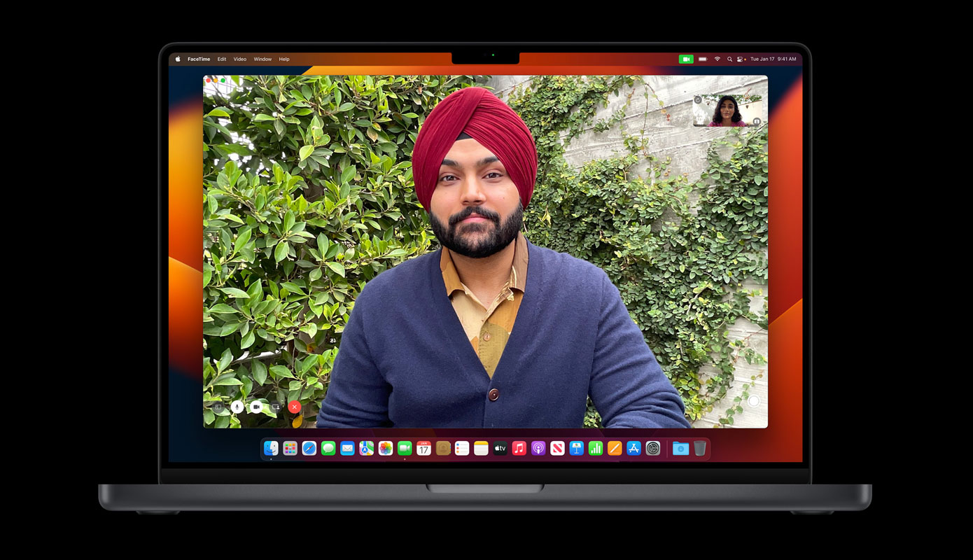Take a Live Photo with shutter button
973x560 pixels.
pos(753,401)
